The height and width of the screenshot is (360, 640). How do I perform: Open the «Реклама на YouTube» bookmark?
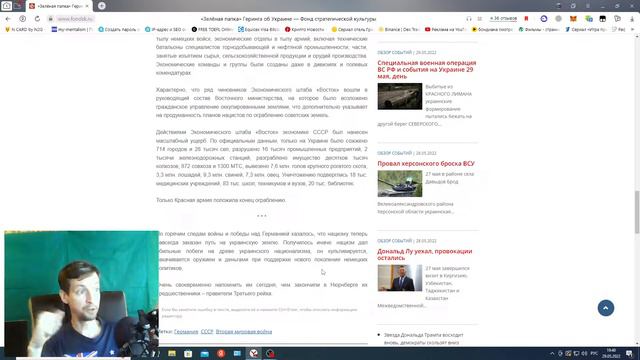[445, 29]
